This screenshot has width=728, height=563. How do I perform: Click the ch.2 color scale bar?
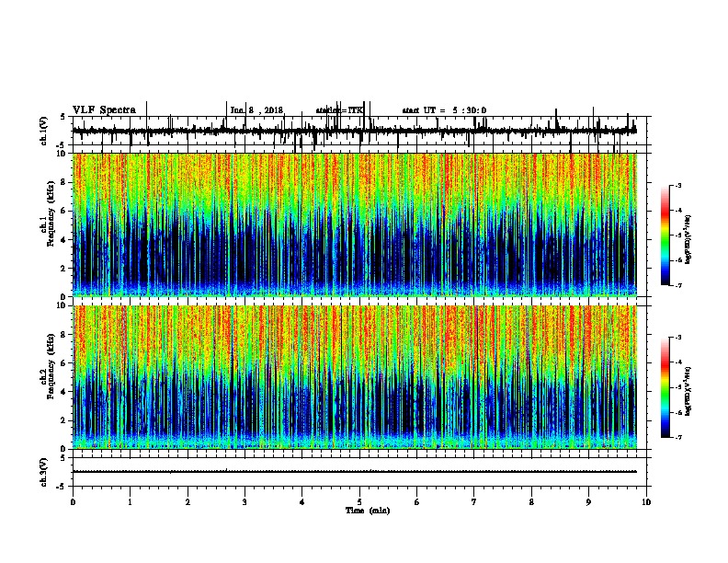coord(665,387)
